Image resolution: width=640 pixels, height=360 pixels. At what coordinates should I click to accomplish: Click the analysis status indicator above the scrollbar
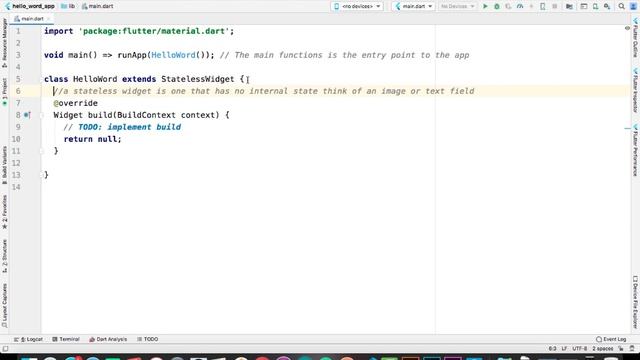627,28
